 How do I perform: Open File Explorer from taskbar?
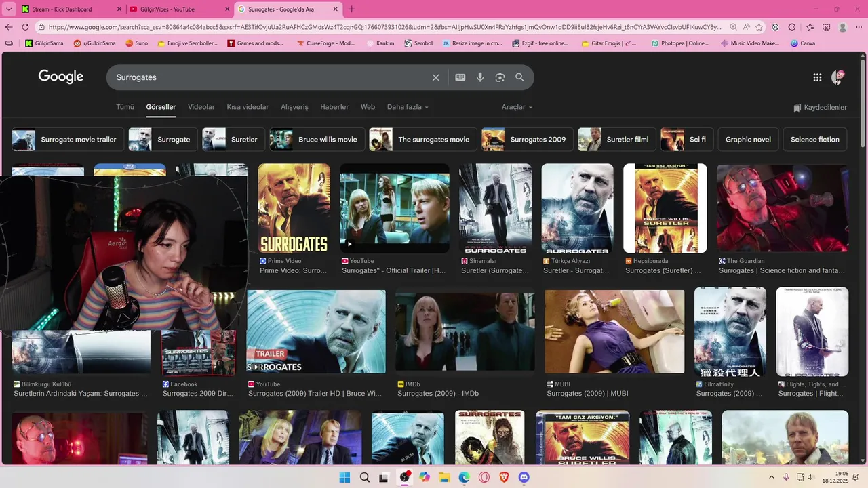pyautogui.click(x=444, y=477)
